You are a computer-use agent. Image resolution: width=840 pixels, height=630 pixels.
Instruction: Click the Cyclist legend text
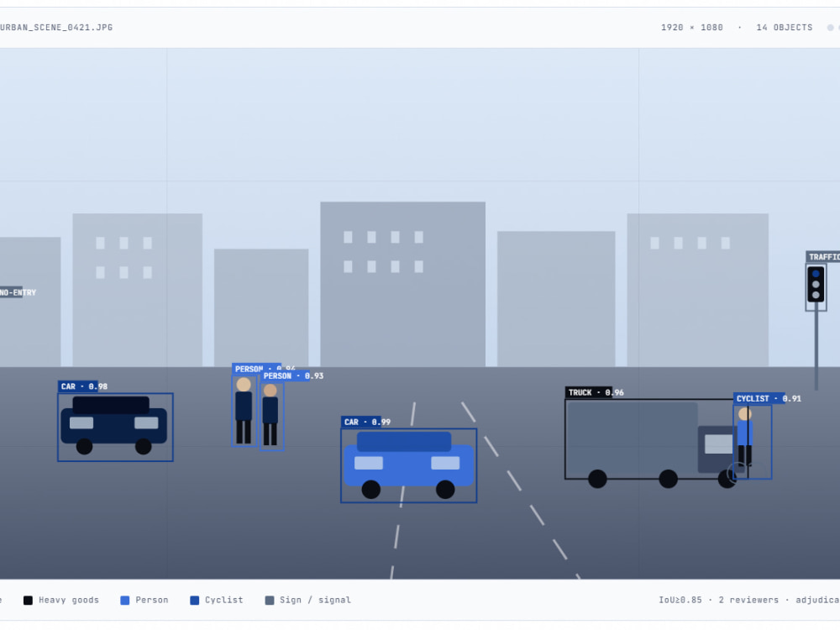click(x=224, y=600)
